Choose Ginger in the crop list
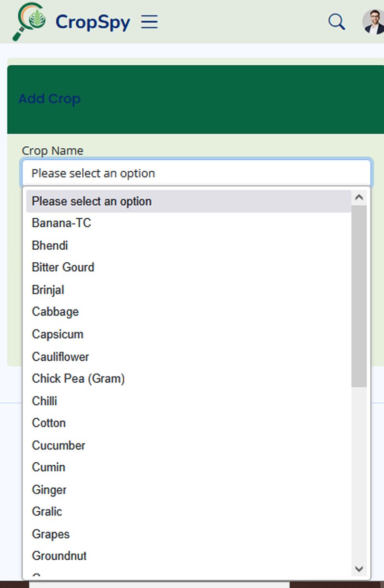Screen dimensions: 384x588 (x=49, y=490)
